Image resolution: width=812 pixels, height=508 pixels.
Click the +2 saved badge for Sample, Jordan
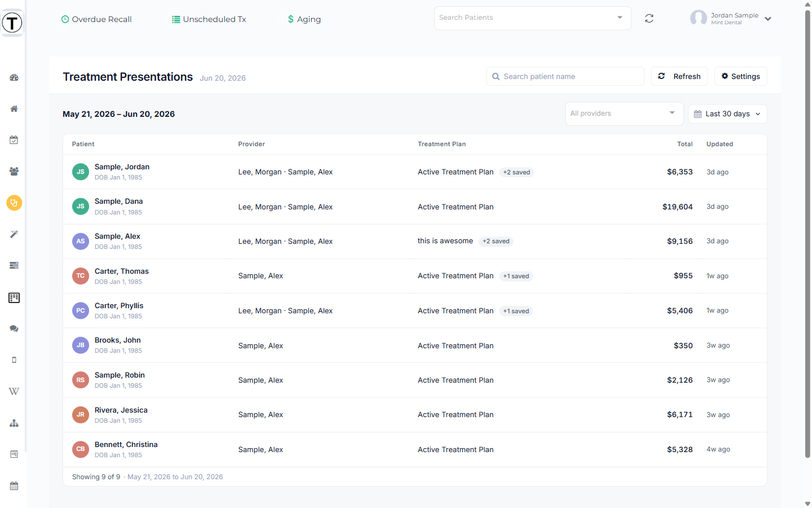tap(517, 172)
